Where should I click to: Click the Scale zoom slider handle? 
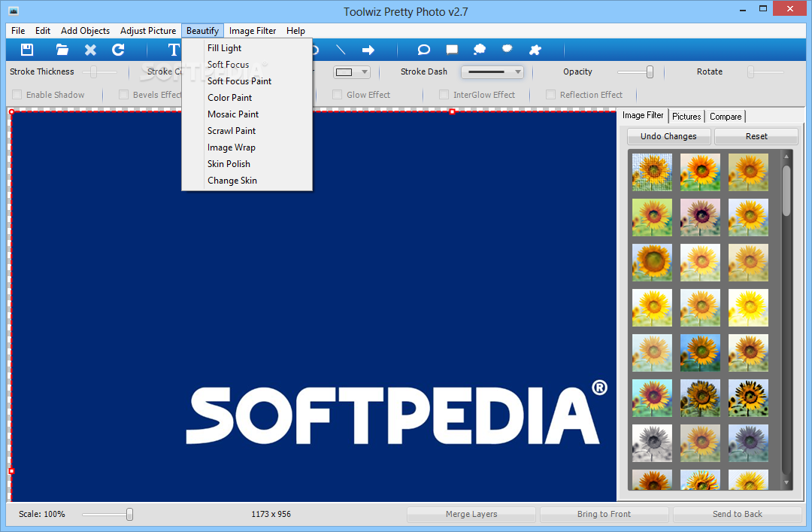coord(129,514)
